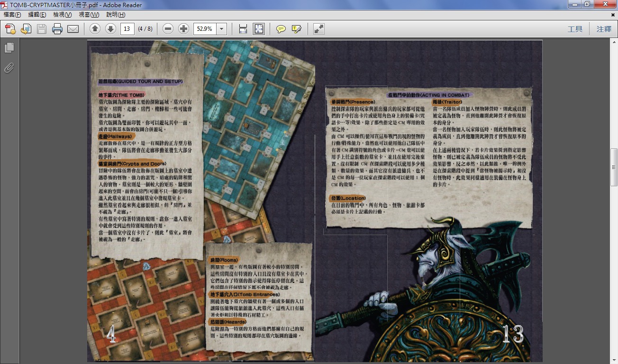Open the zoom level dropdown arrow

[x=222, y=29]
